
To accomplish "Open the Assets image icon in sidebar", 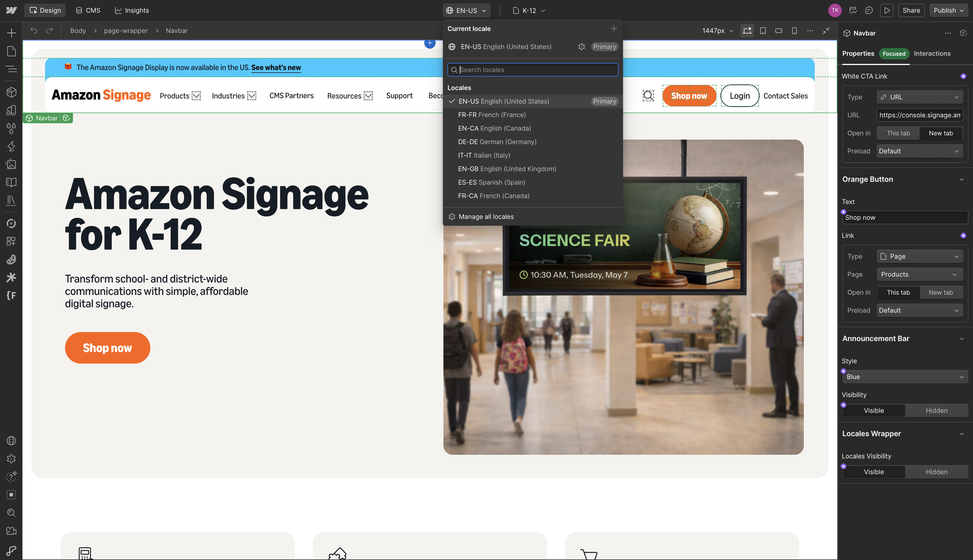I will [x=11, y=164].
